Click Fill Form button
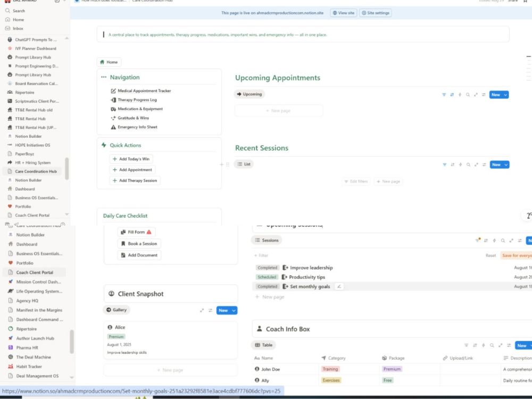 pos(136,232)
